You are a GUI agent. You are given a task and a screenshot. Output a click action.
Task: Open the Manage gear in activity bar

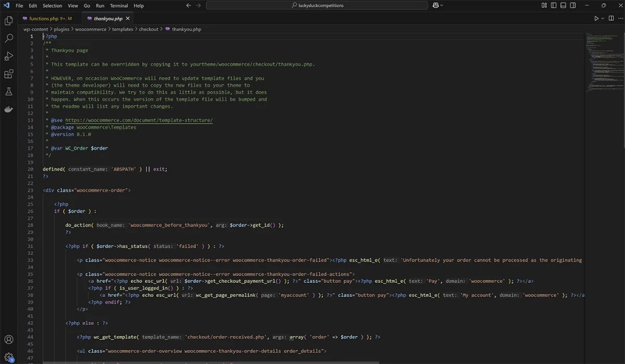(9, 357)
